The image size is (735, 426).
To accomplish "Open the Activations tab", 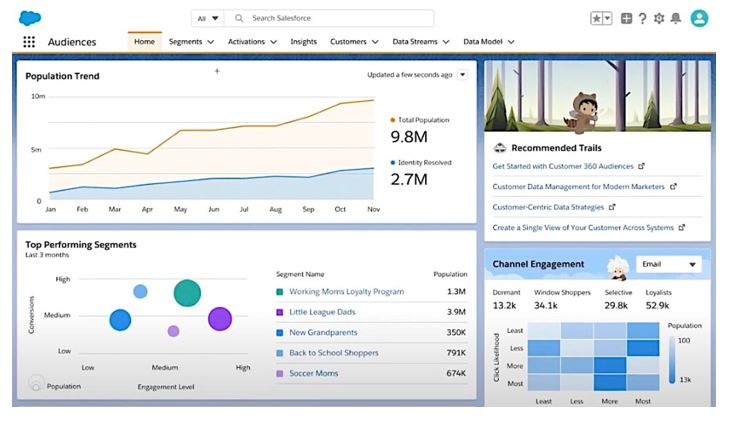I will (246, 42).
